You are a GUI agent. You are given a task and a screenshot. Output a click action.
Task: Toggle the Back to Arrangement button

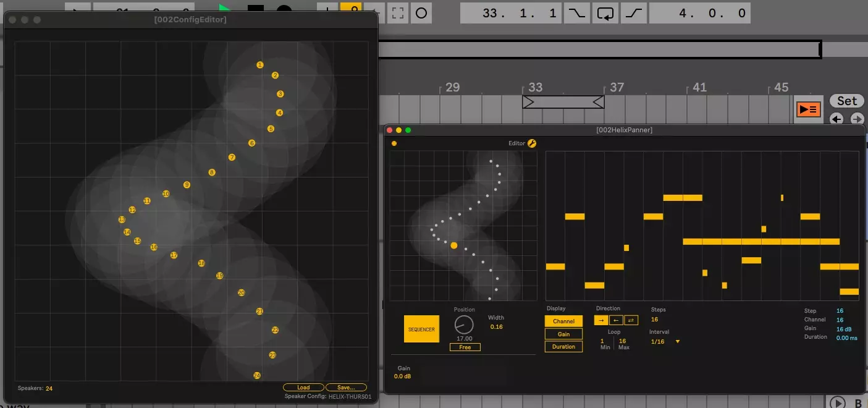(808, 109)
